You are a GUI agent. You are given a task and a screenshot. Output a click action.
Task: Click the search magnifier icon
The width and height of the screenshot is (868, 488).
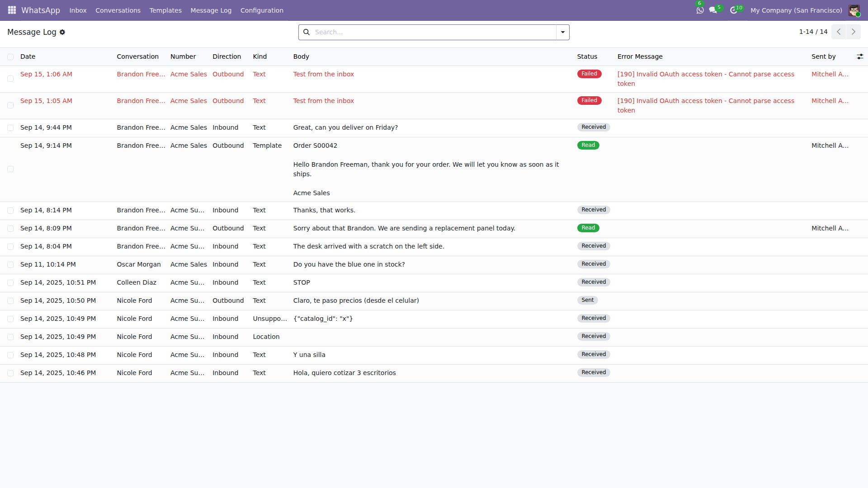click(x=307, y=32)
